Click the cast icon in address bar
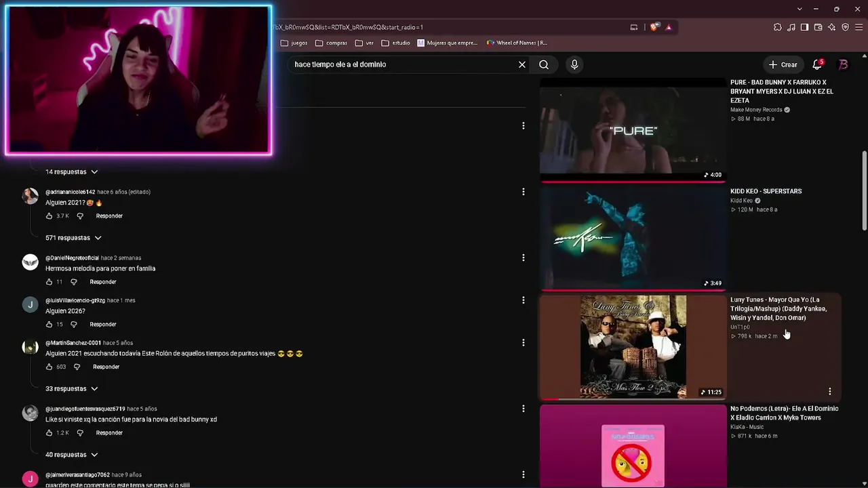This screenshot has height=488, width=868. [x=634, y=27]
